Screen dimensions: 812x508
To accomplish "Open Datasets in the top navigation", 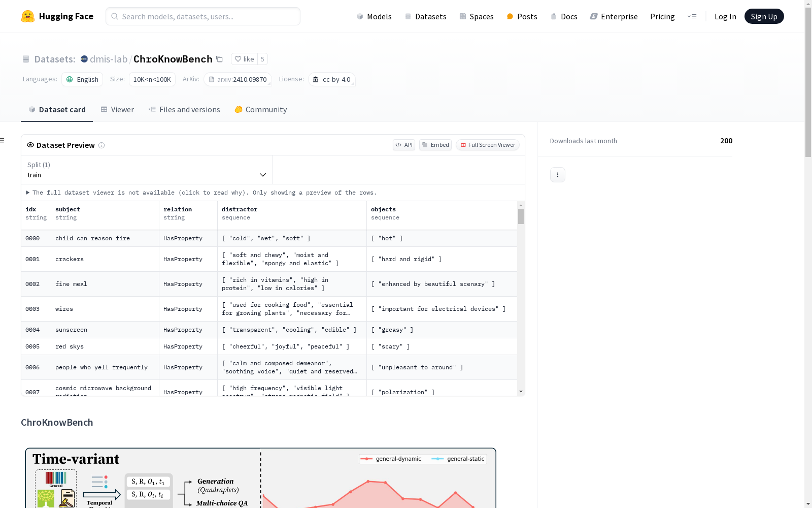I will (x=425, y=16).
